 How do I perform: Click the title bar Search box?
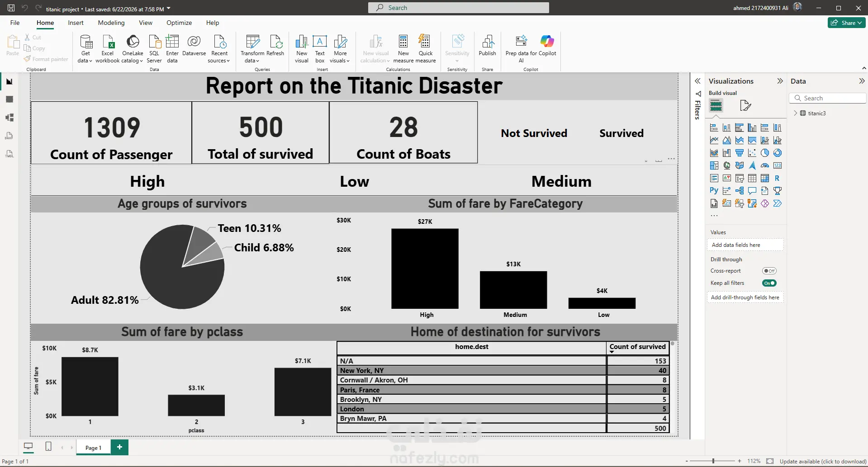tap(459, 8)
